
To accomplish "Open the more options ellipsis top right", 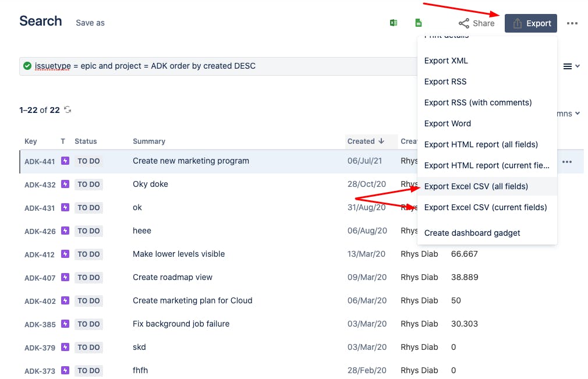I will pos(572,23).
